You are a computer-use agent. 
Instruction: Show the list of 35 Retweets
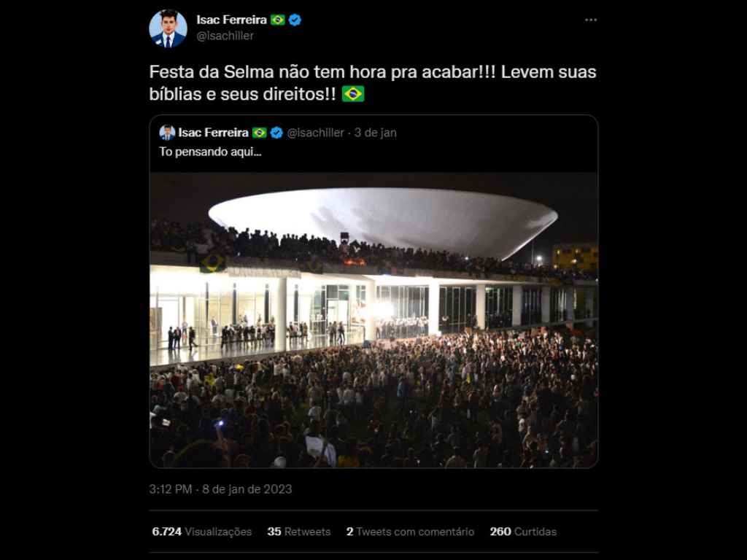[298, 532]
